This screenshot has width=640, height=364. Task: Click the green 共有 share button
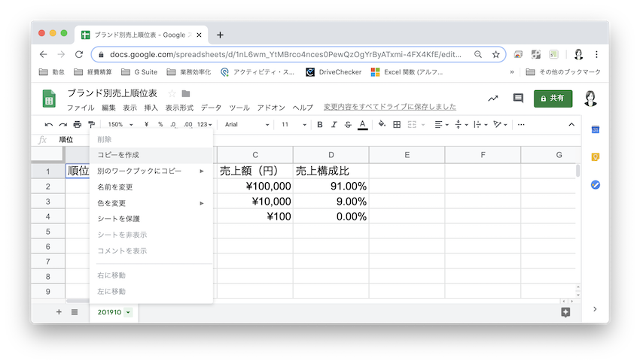pyautogui.click(x=553, y=99)
